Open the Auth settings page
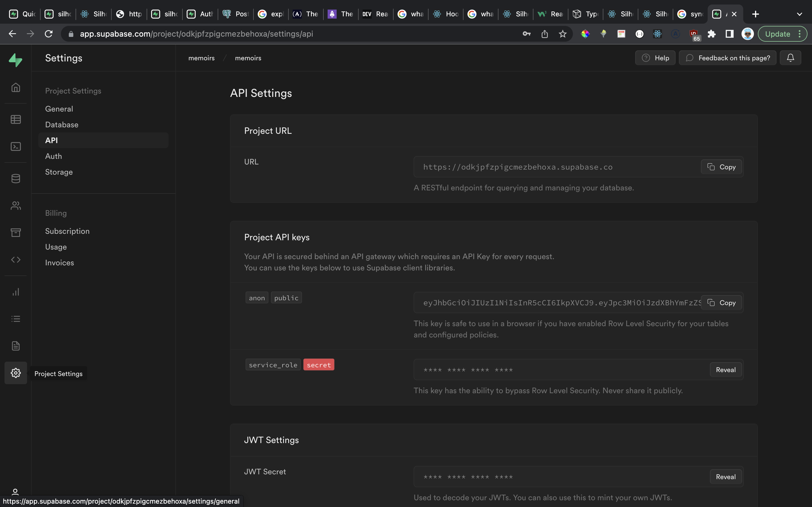The image size is (812, 507). point(53,156)
